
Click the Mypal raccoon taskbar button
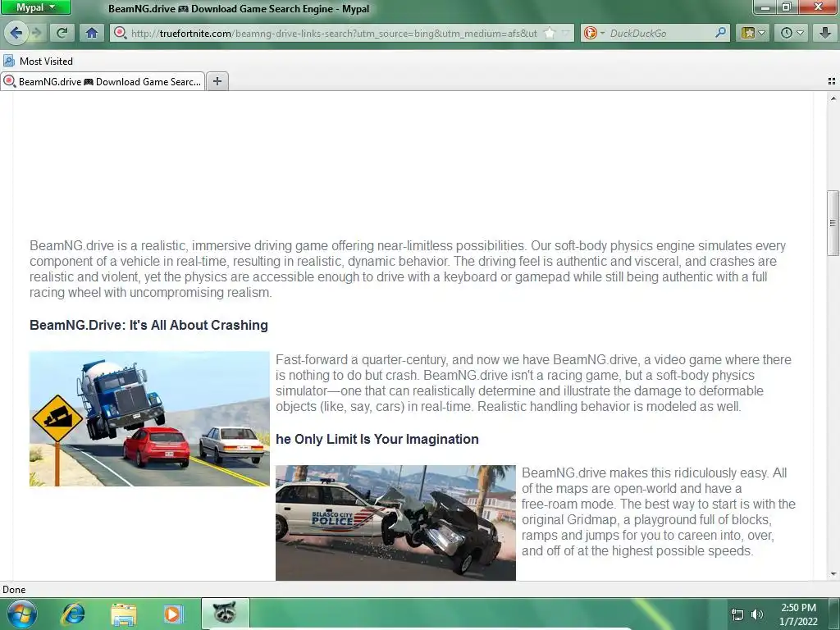click(225, 614)
